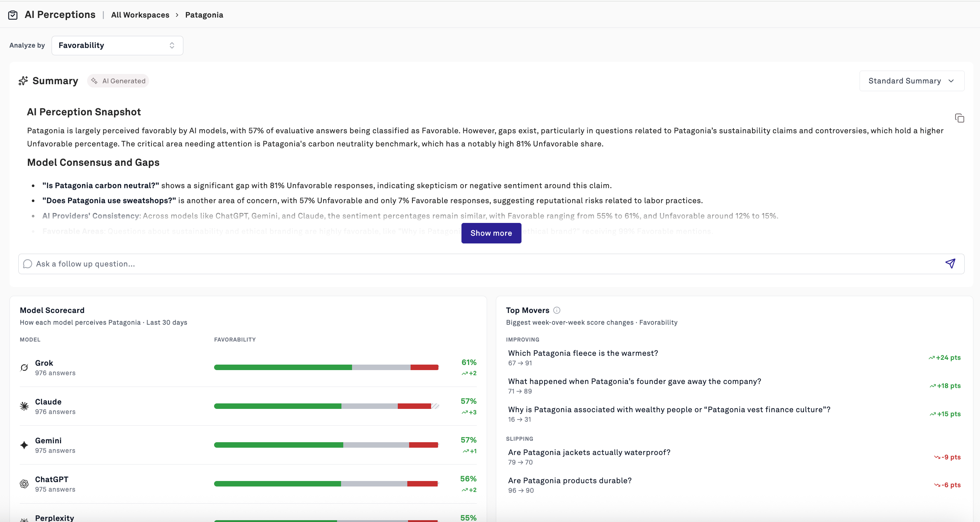This screenshot has width=980, height=522.
Task: Click the Model Consensus and Gaps heading
Action: (93, 163)
